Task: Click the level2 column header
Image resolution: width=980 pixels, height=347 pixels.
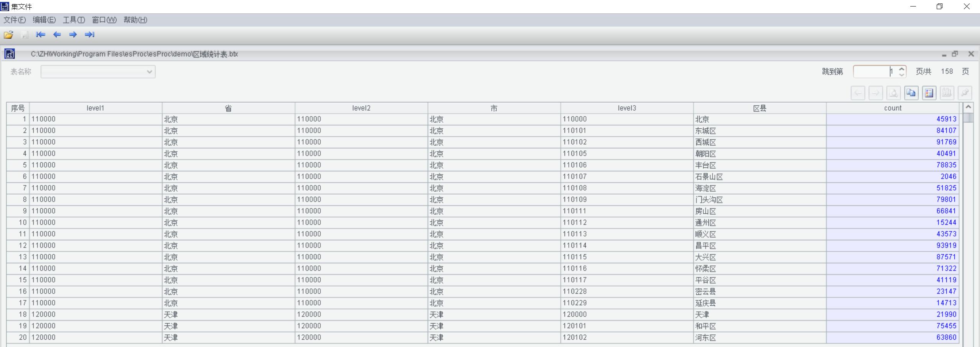Action: tap(361, 108)
